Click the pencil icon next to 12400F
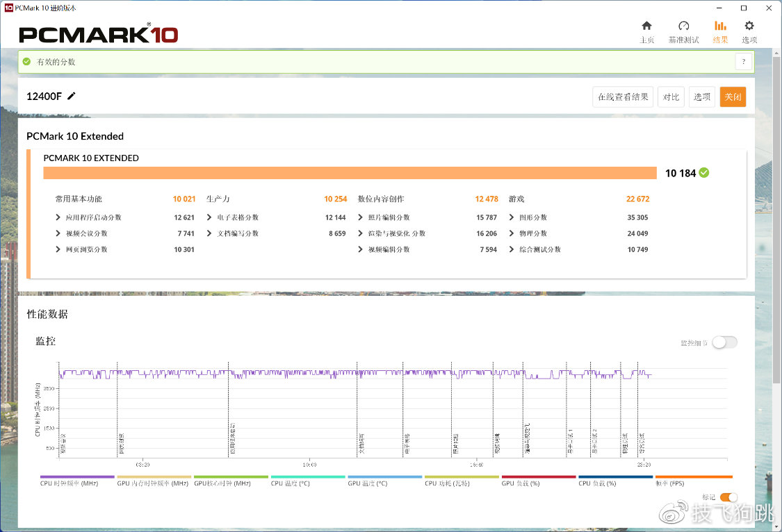Viewport: 782px width, 532px height. coord(72,96)
